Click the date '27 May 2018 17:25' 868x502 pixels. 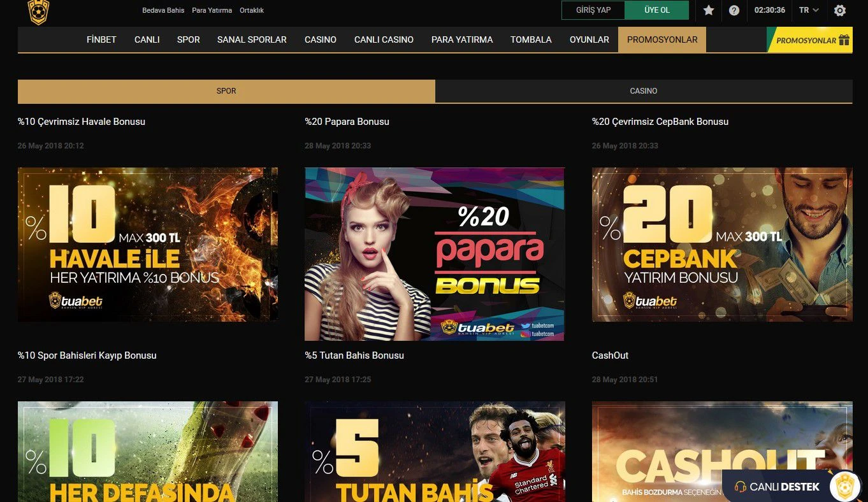338,380
